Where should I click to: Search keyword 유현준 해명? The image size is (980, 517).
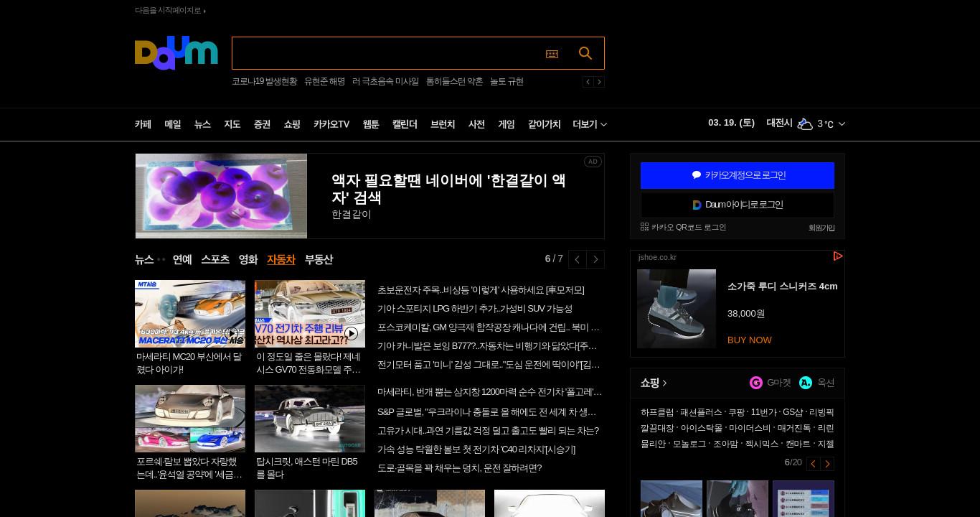click(x=324, y=82)
